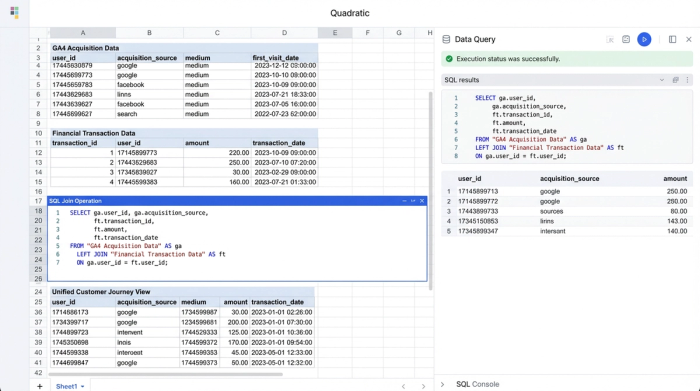Open the Sheet1 tab dropdown arrow
This screenshot has height=391, width=700.
[x=83, y=387]
